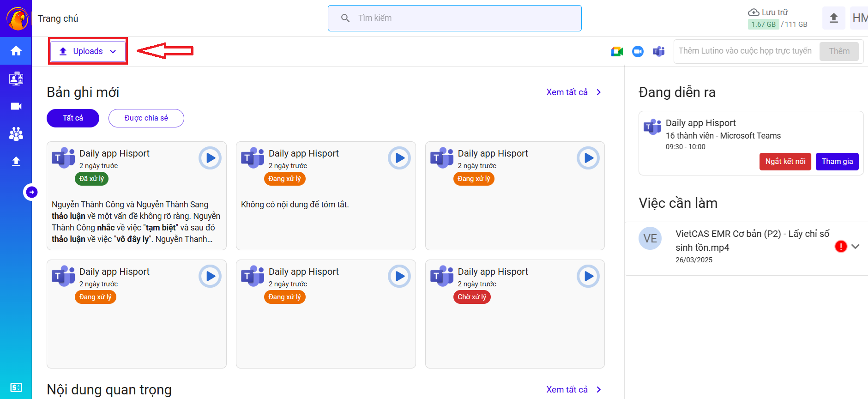
Task: Open Xem tất cả for Bản ghi mới
Action: 574,92
